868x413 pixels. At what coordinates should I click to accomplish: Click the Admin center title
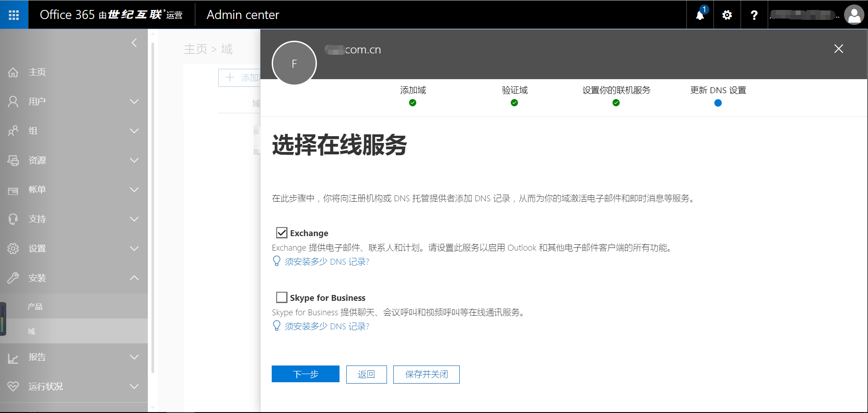243,15
